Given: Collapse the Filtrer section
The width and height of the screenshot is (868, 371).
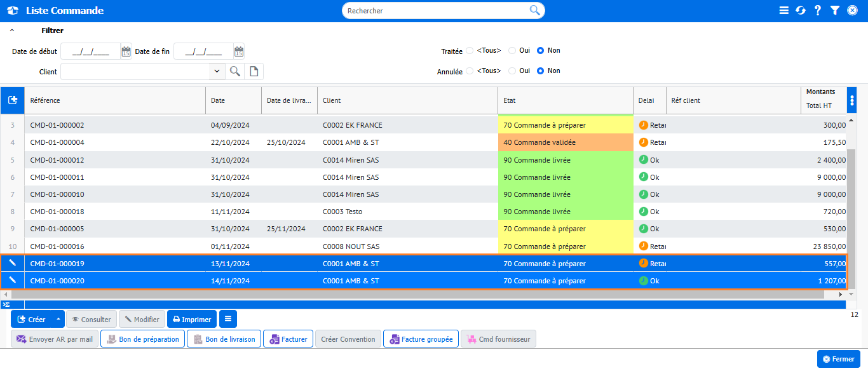Looking at the screenshot, I should (12, 30).
